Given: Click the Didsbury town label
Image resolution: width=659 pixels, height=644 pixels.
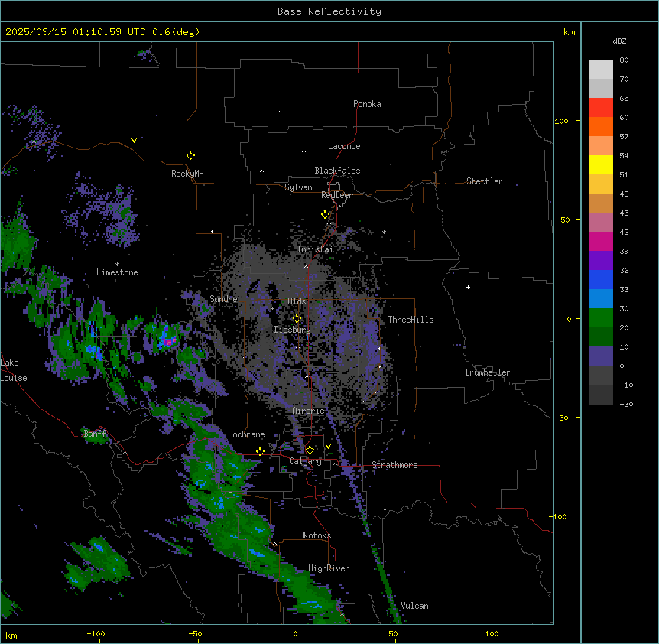Looking at the screenshot, I should tap(292, 330).
